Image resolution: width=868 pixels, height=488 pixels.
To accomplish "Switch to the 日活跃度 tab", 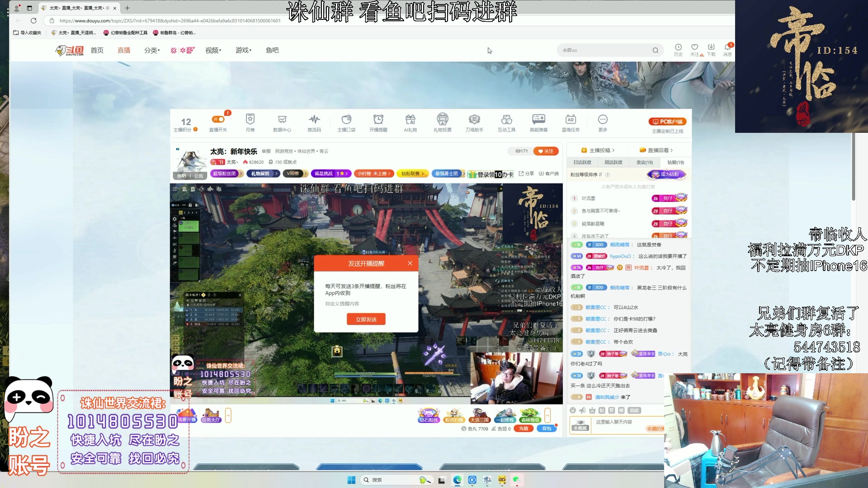I will pos(582,162).
